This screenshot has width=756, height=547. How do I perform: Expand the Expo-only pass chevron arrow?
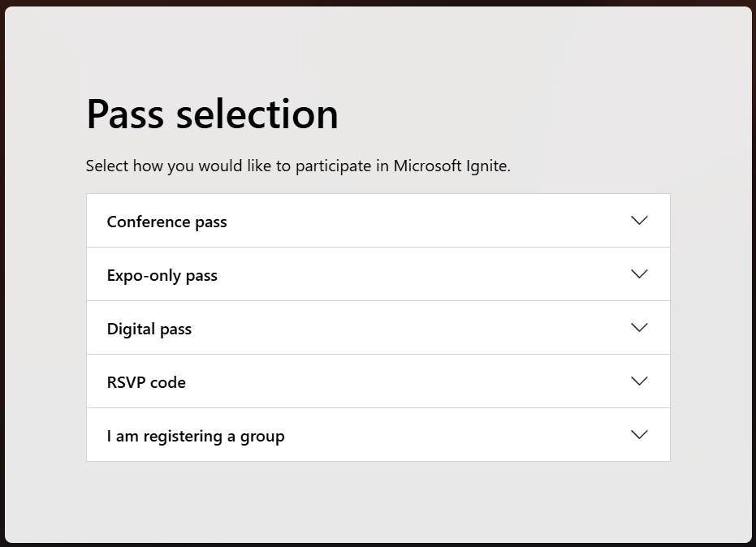639,274
